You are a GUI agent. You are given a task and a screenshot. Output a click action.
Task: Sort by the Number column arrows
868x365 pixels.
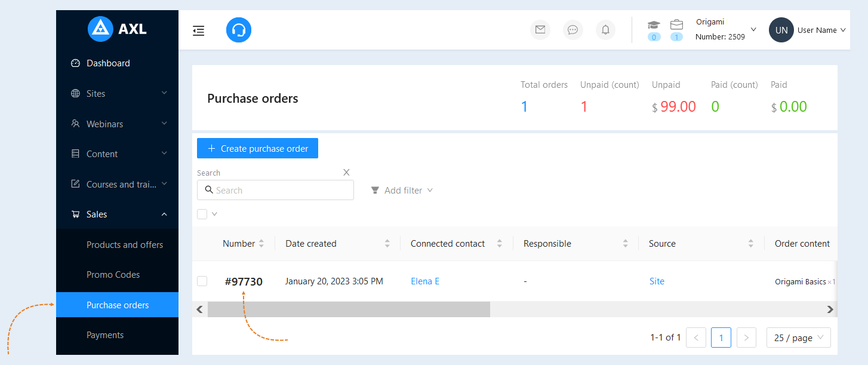coord(261,244)
